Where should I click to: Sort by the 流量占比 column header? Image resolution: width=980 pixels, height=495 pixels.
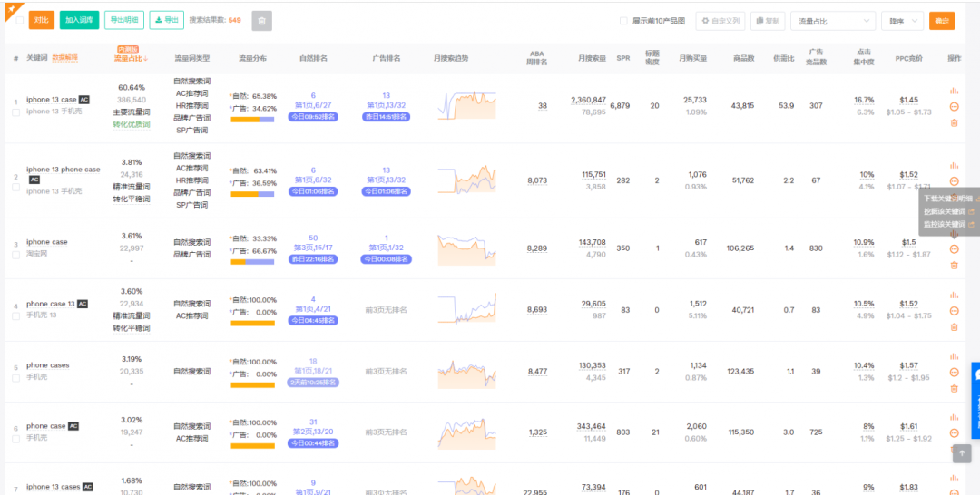pyautogui.click(x=132, y=58)
